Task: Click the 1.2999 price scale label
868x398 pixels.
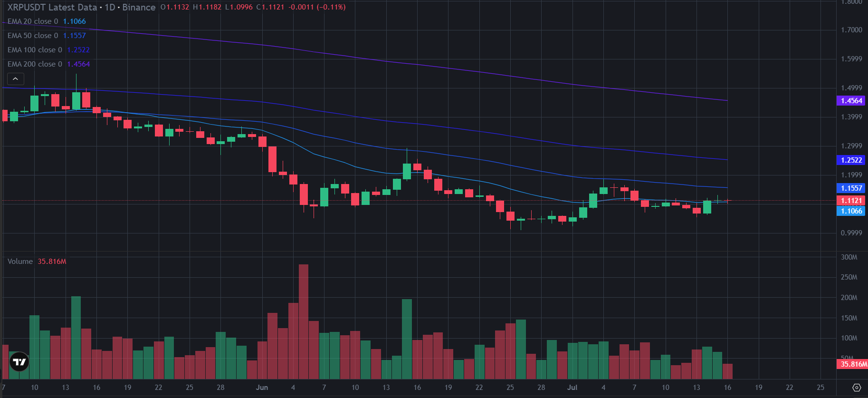Action: (x=851, y=146)
